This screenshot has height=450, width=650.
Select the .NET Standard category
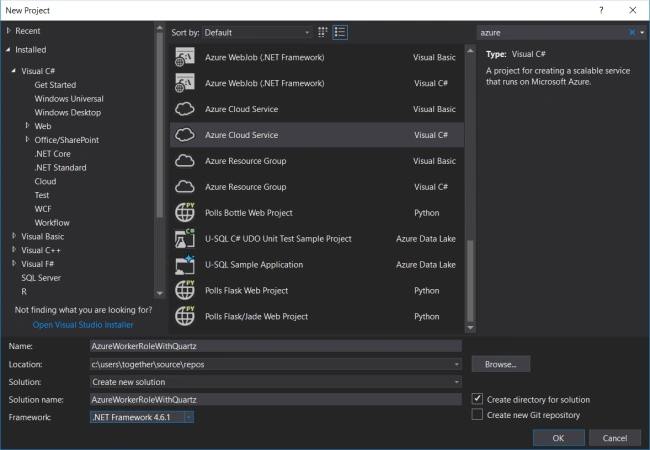(x=60, y=167)
